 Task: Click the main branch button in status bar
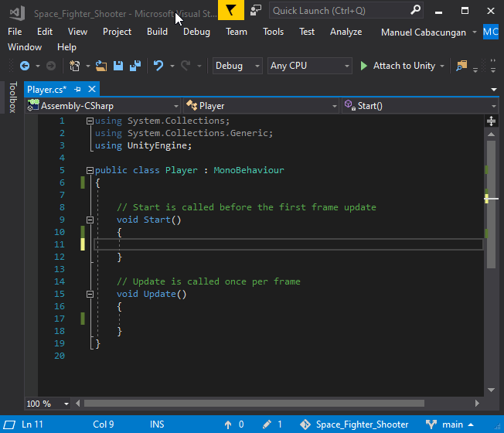(452, 424)
